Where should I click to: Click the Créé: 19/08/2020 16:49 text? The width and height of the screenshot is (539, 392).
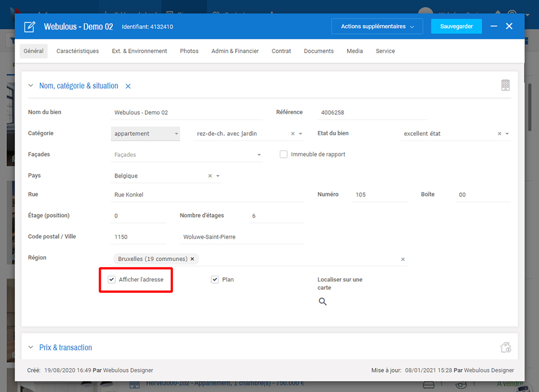click(59, 370)
